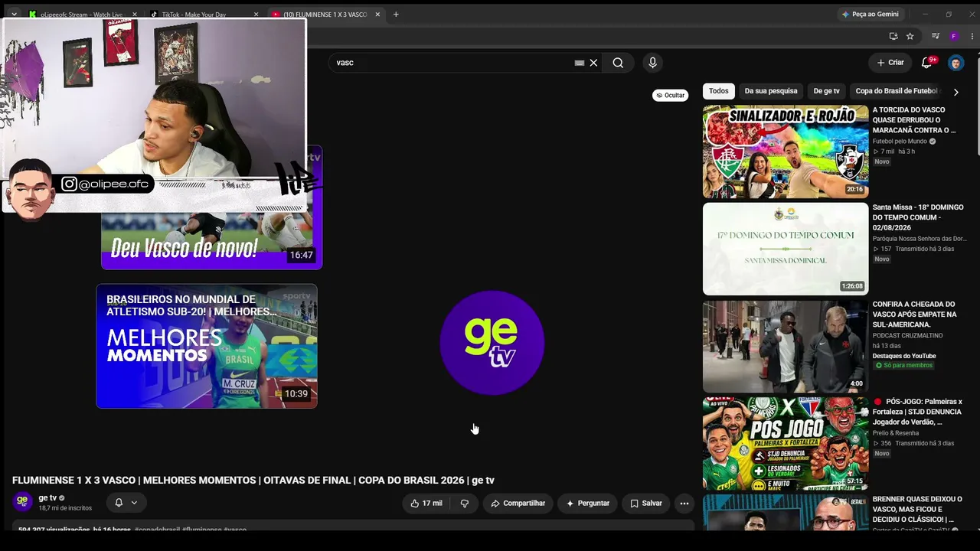Open 'Santa Missa - 18º Domingo' title
The width and height of the screenshot is (980, 551).
916,217
